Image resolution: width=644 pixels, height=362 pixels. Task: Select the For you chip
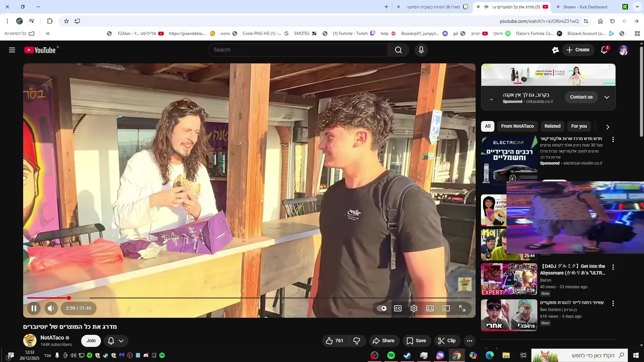coord(579,126)
